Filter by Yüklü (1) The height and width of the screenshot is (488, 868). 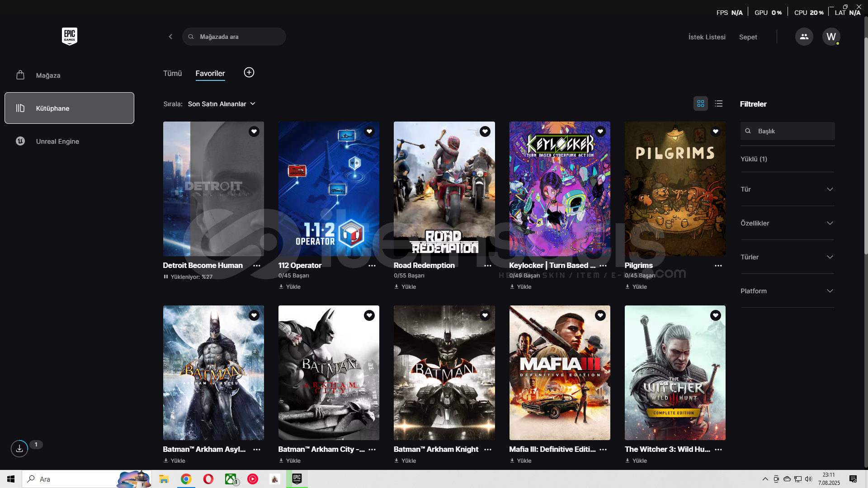[754, 159]
